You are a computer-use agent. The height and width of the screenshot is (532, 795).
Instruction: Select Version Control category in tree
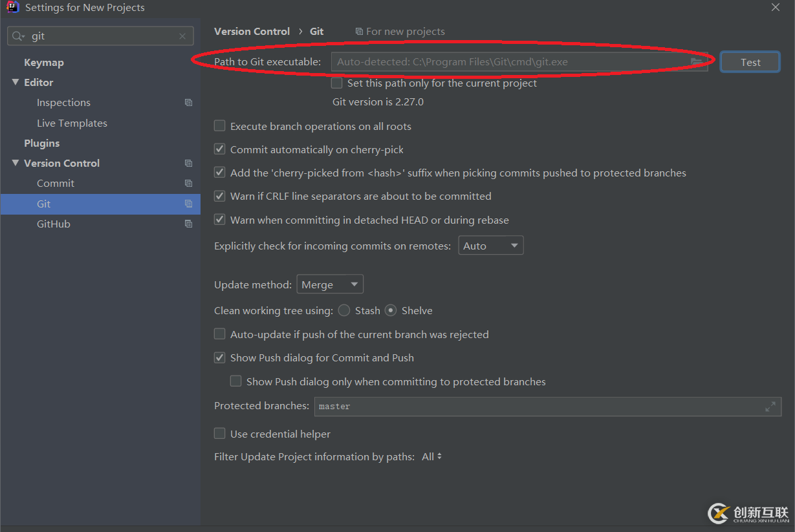(62, 164)
